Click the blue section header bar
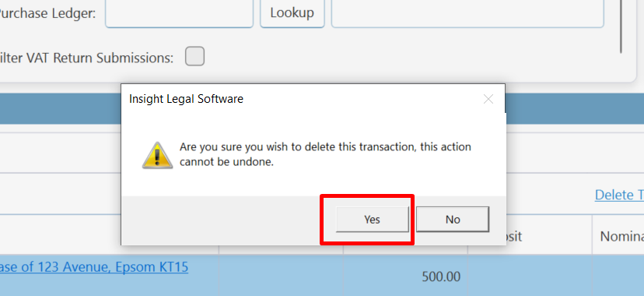 click(61, 108)
